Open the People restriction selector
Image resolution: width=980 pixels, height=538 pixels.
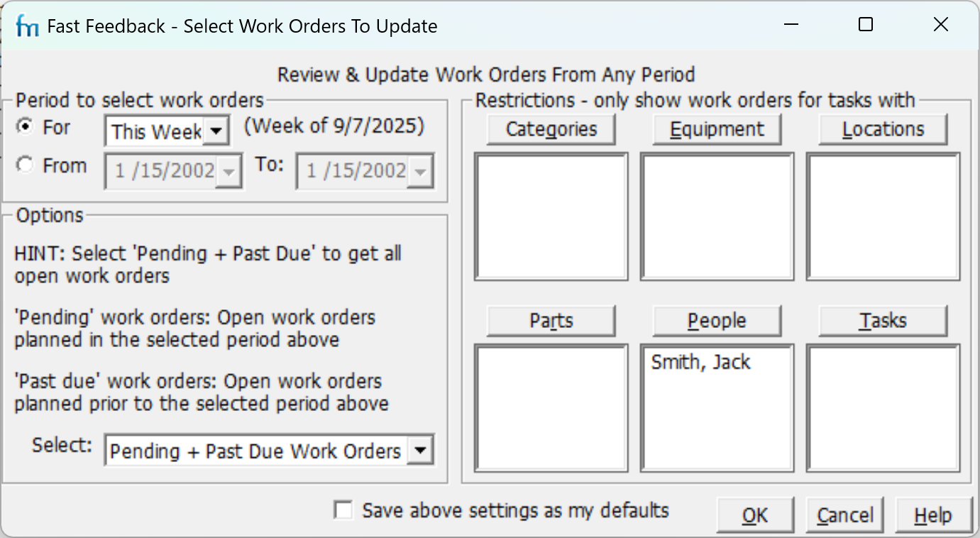point(717,321)
